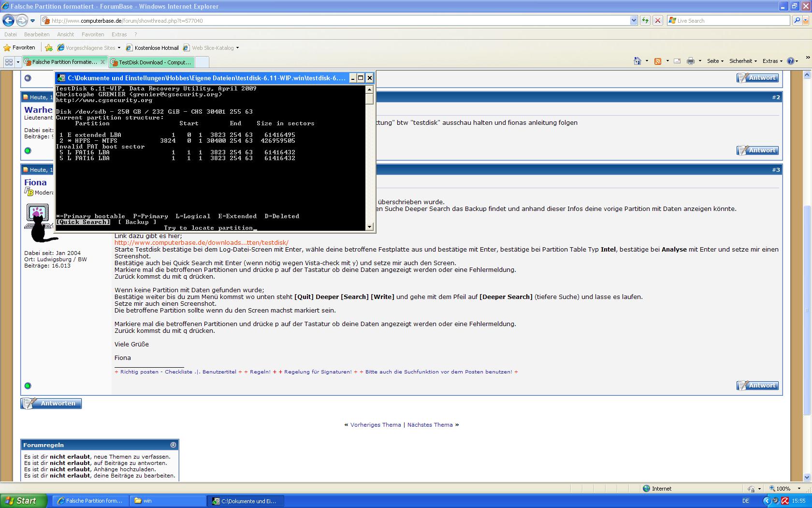Viewport: 812px width, 508px height.
Task: Click the red antivirus tray icon
Action: pos(784,501)
